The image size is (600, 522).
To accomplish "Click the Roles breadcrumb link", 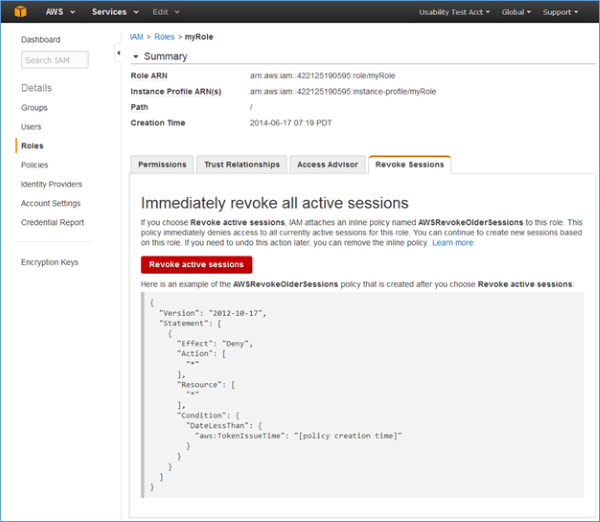I will [x=164, y=37].
